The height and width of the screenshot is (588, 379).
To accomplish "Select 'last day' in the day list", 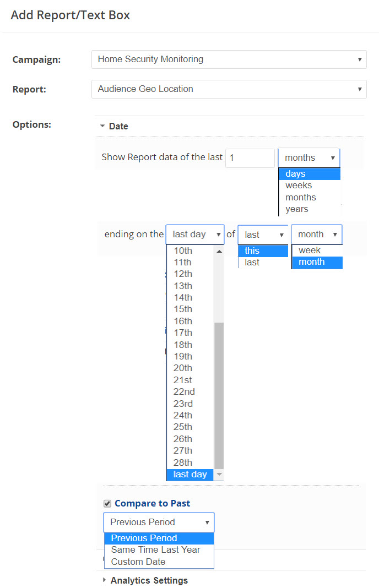I will [x=190, y=475].
